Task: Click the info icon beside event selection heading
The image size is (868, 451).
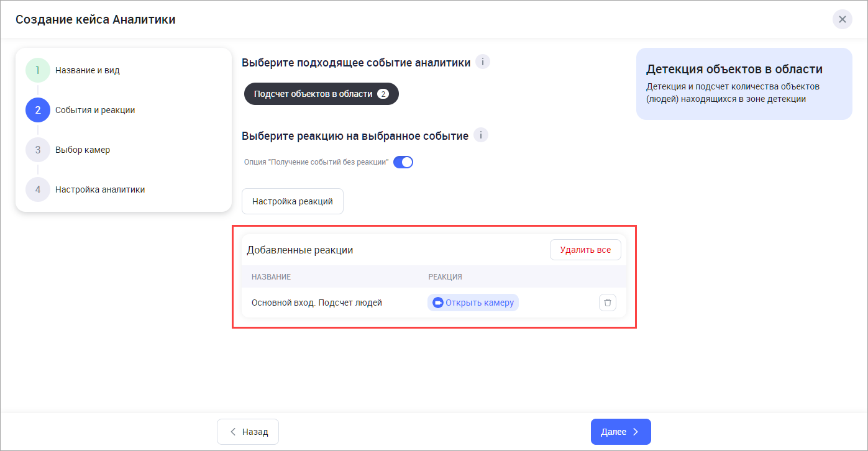Action: click(x=483, y=62)
